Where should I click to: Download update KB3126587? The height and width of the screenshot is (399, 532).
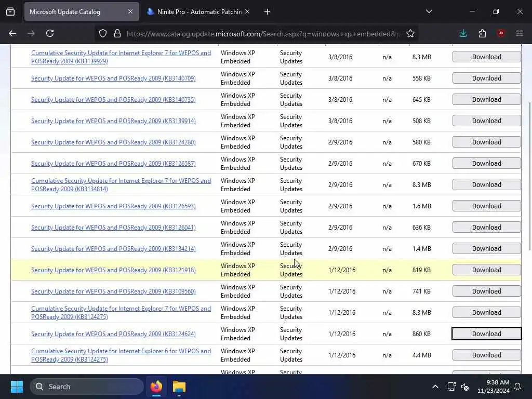point(486,164)
